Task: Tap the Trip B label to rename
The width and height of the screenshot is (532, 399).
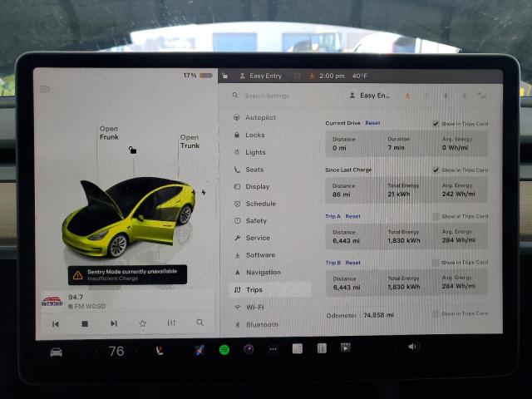Action: (333, 263)
